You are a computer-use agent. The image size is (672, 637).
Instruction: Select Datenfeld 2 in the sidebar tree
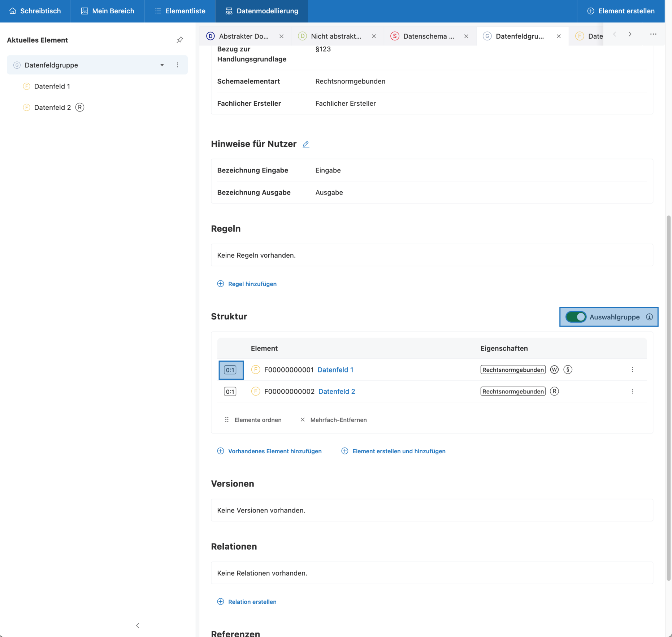(52, 108)
